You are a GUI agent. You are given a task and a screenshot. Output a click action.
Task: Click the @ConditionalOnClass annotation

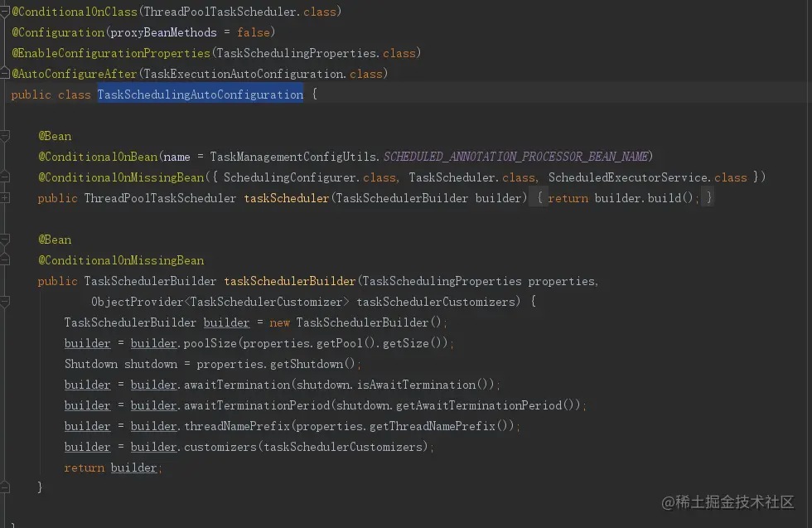pyautogui.click(x=75, y=12)
